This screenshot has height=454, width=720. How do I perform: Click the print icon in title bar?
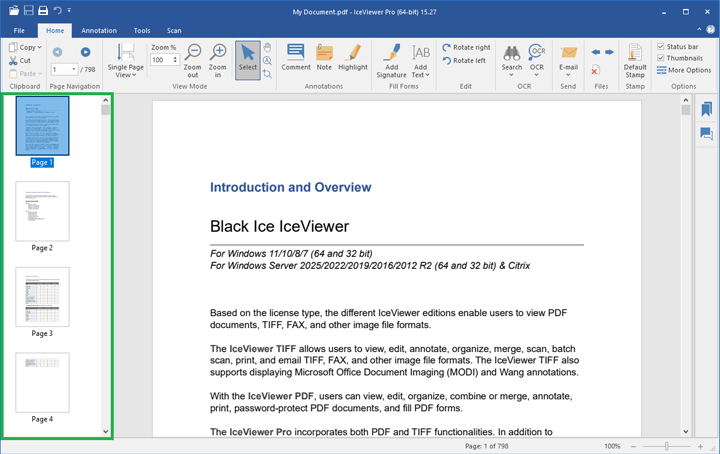43,10
